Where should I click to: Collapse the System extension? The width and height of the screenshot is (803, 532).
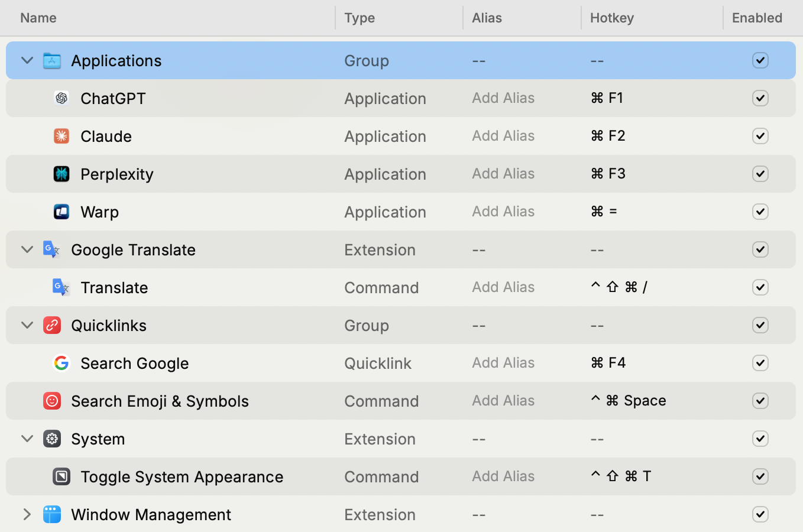27,439
